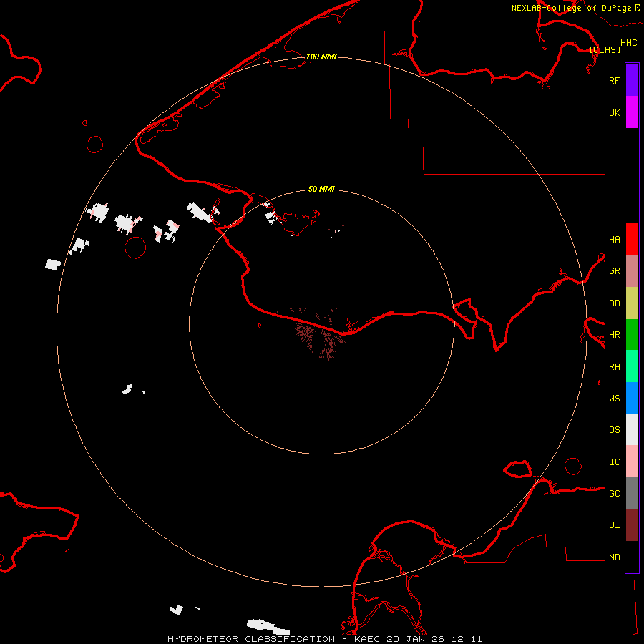Click the HHC product code label

[x=629, y=43]
